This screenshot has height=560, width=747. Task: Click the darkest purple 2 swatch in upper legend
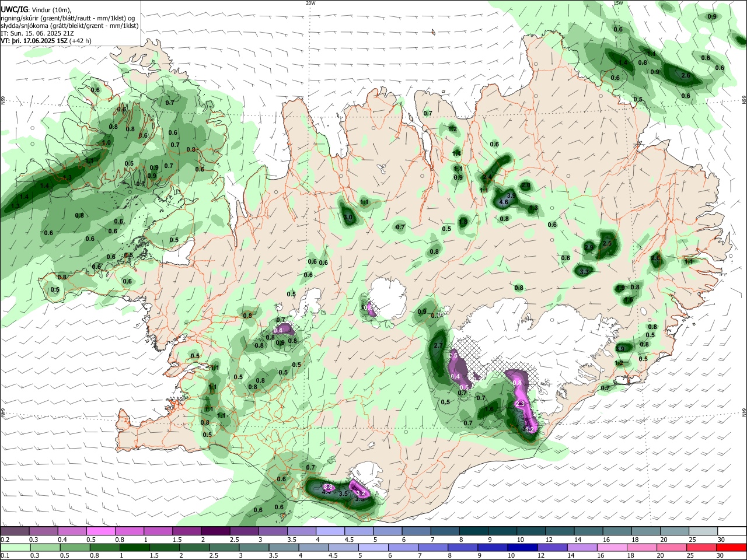(215, 531)
